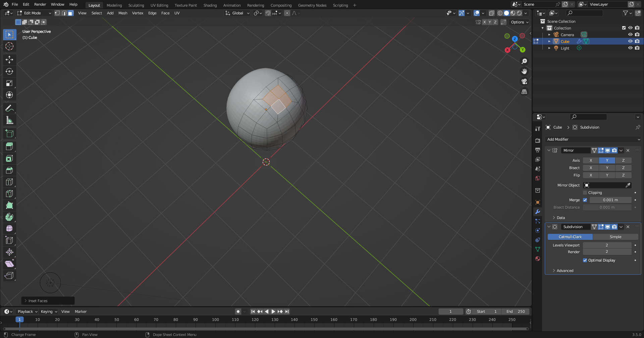The image size is (644, 338).
Task: Open the Face menu in viewport header
Action: click(165, 13)
